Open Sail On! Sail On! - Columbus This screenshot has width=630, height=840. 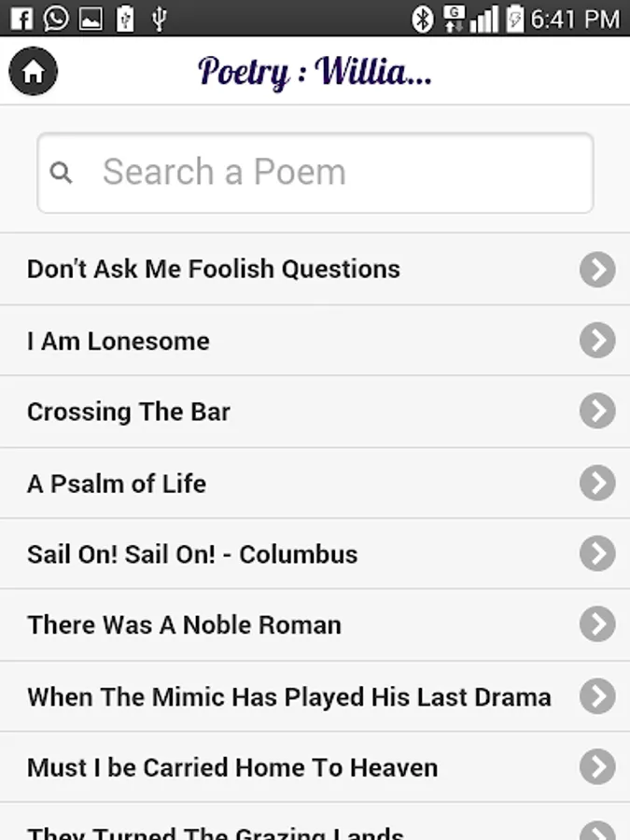pyautogui.click(x=192, y=554)
